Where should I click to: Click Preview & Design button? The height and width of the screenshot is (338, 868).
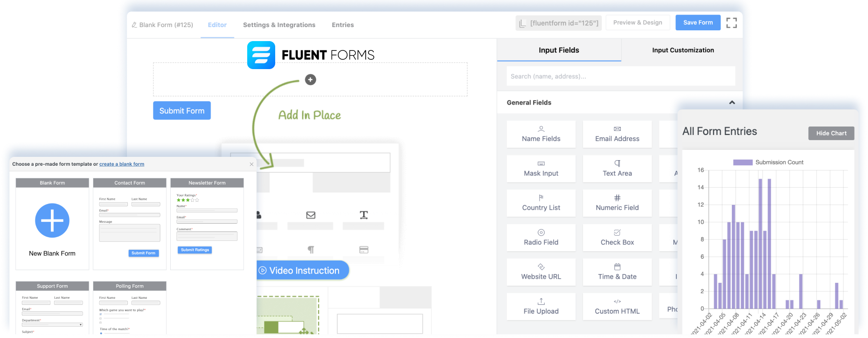(x=638, y=22)
